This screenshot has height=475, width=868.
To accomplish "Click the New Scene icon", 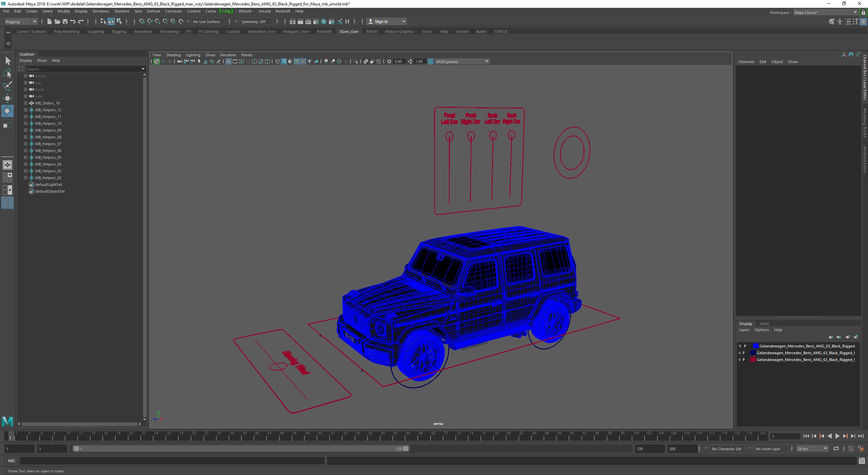I will [49, 21].
